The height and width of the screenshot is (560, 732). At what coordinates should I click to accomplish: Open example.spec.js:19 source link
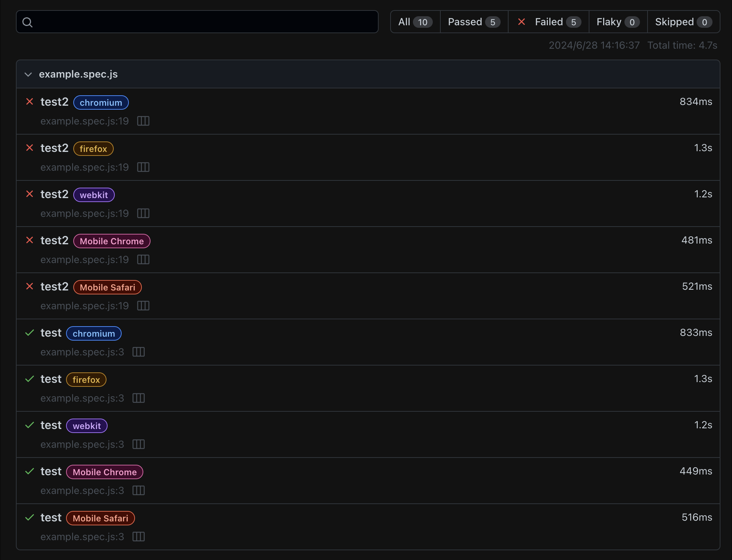coord(84,121)
